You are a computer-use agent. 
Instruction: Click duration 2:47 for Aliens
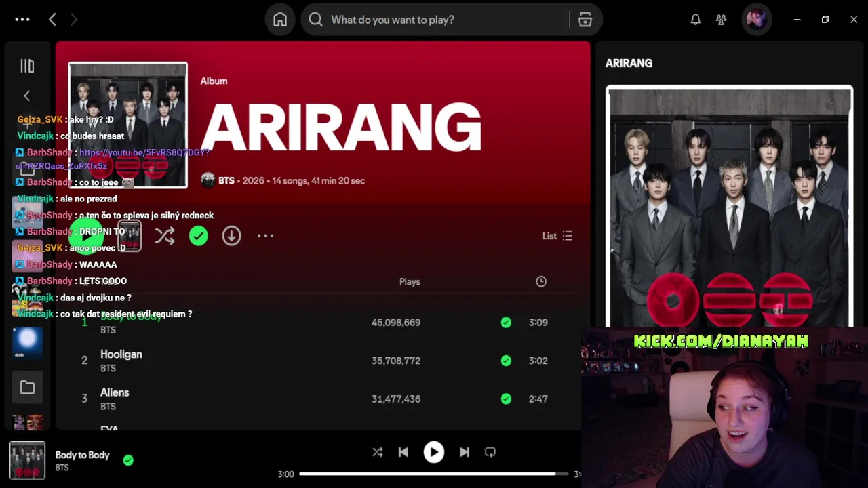(538, 399)
